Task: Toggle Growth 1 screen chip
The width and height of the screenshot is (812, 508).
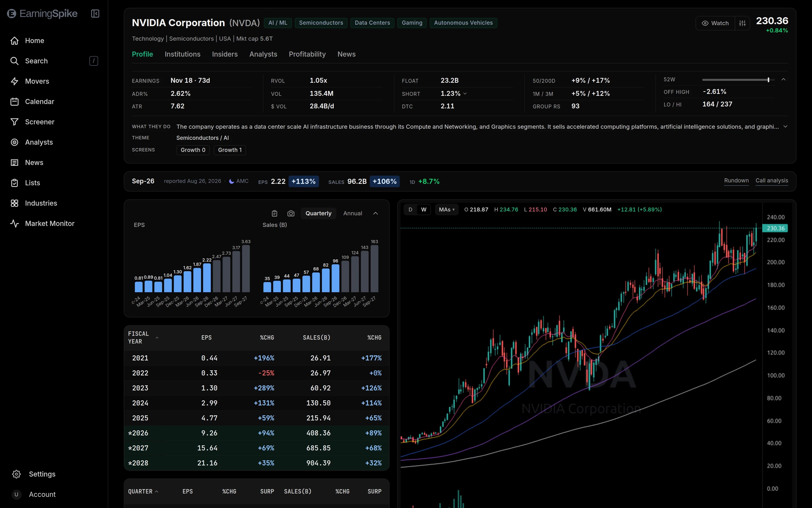Action: click(x=230, y=150)
